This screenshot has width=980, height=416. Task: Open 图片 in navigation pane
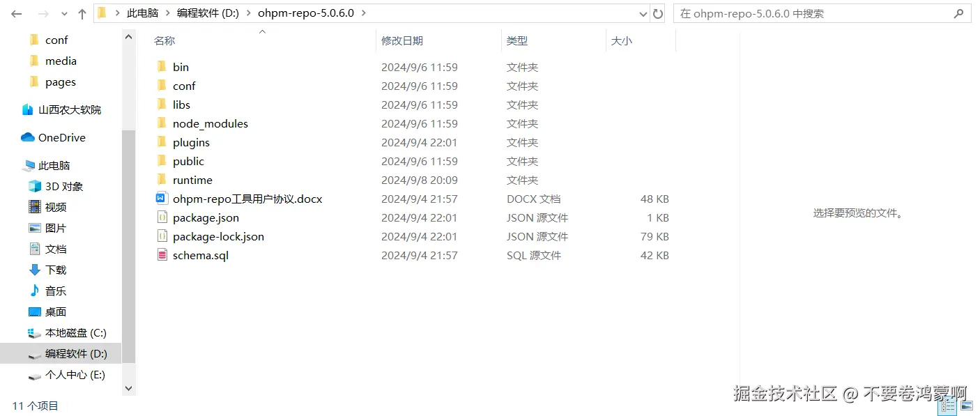point(56,228)
